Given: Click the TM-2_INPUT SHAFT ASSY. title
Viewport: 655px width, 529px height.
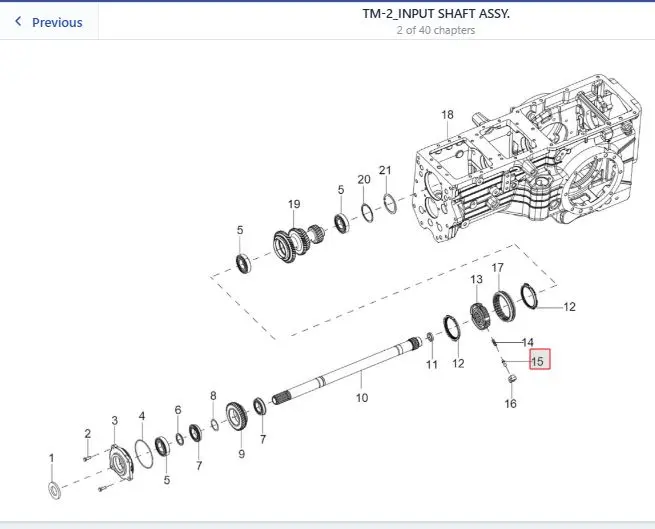Looking at the screenshot, I should [436, 14].
